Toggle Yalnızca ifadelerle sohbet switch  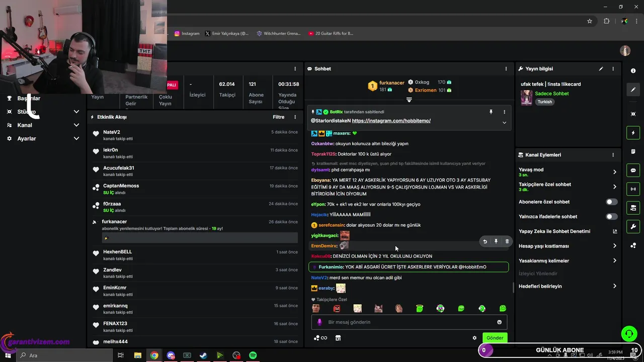(611, 217)
